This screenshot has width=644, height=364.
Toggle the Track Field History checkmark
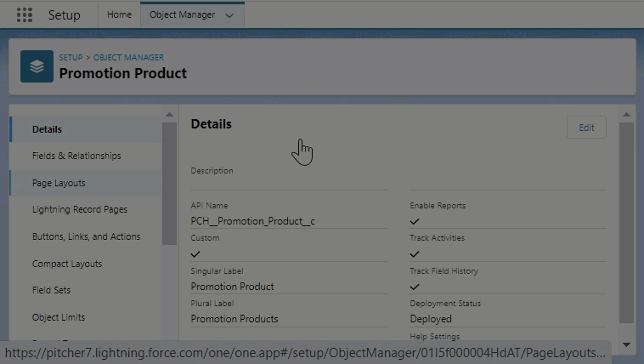415,287
